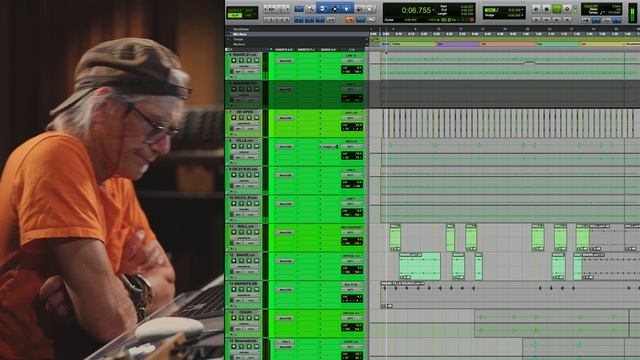
Task: Open the Grid value dropdown
Action: [522, 9]
